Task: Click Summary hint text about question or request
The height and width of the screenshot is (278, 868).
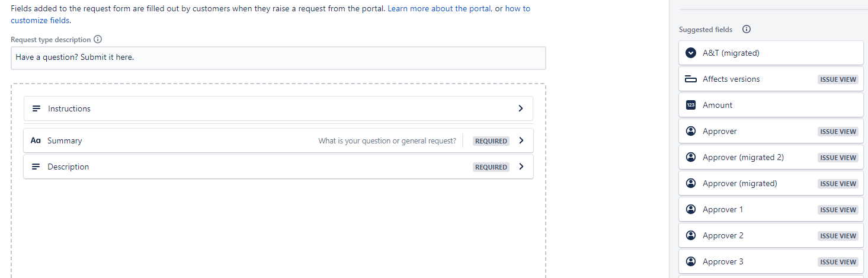Action: [387, 141]
